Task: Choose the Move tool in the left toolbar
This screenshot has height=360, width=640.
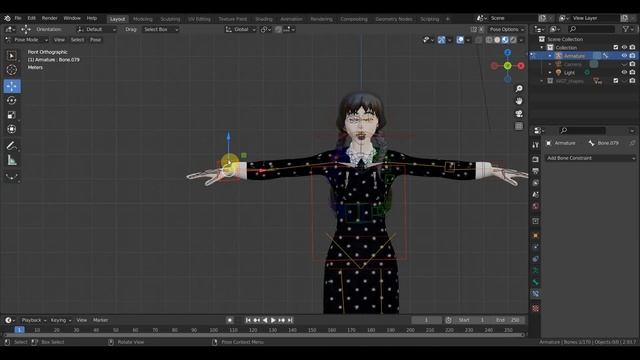Action: 12,86
